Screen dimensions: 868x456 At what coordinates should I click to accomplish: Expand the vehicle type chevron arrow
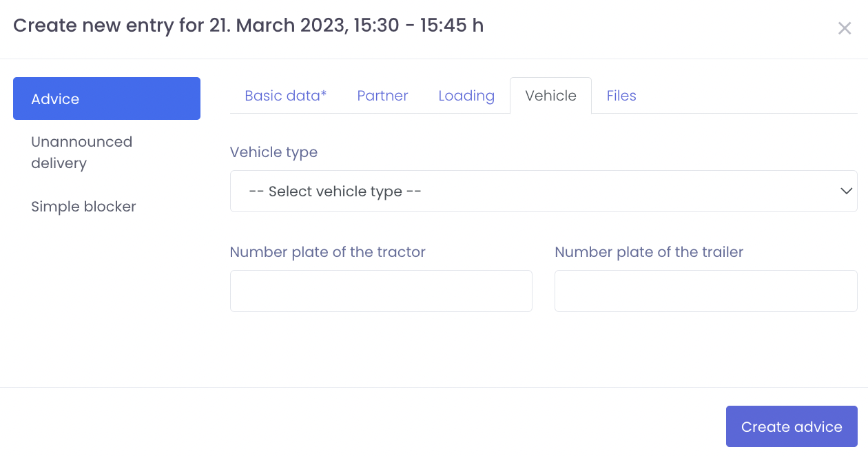(847, 191)
